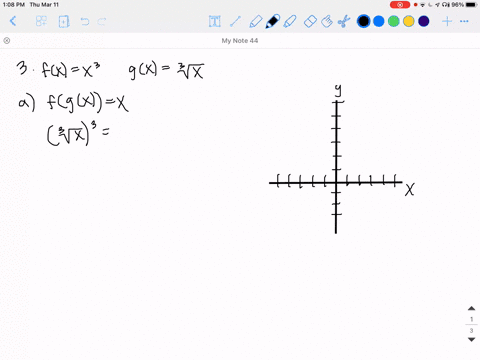Tap the 1:08 PM clock

[14, 5]
